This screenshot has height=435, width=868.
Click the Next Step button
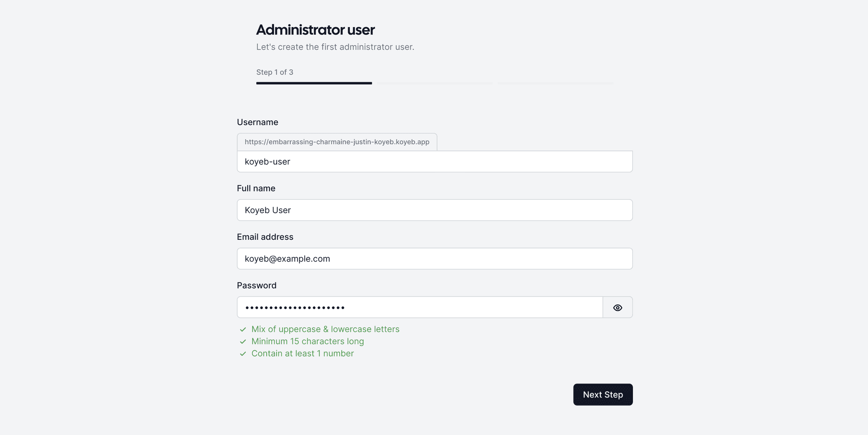603,395
